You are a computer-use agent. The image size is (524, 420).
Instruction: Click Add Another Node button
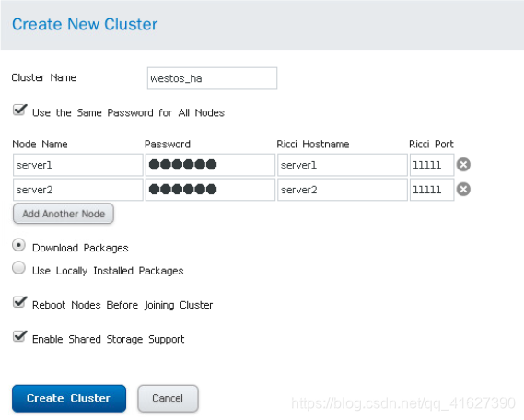(x=64, y=214)
